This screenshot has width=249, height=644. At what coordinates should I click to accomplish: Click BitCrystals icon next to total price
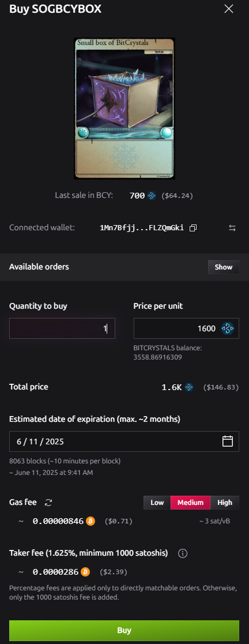click(188, 387)
